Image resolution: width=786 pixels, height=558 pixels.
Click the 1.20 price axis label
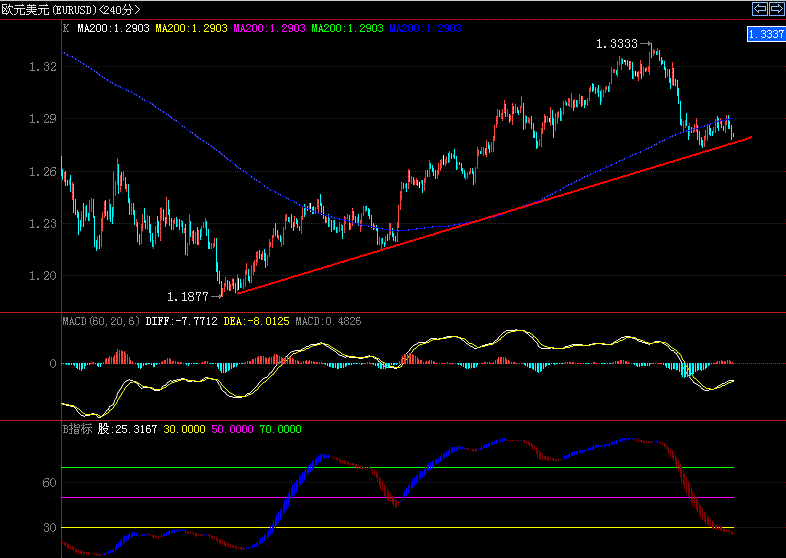point(43,276)
